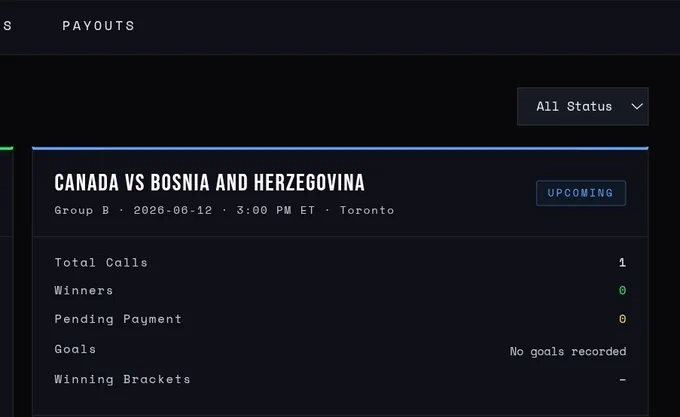Image resolution: width=680 pixels, height=417 pixels.
Task: Click the Group B label
Action: [82, 210]
